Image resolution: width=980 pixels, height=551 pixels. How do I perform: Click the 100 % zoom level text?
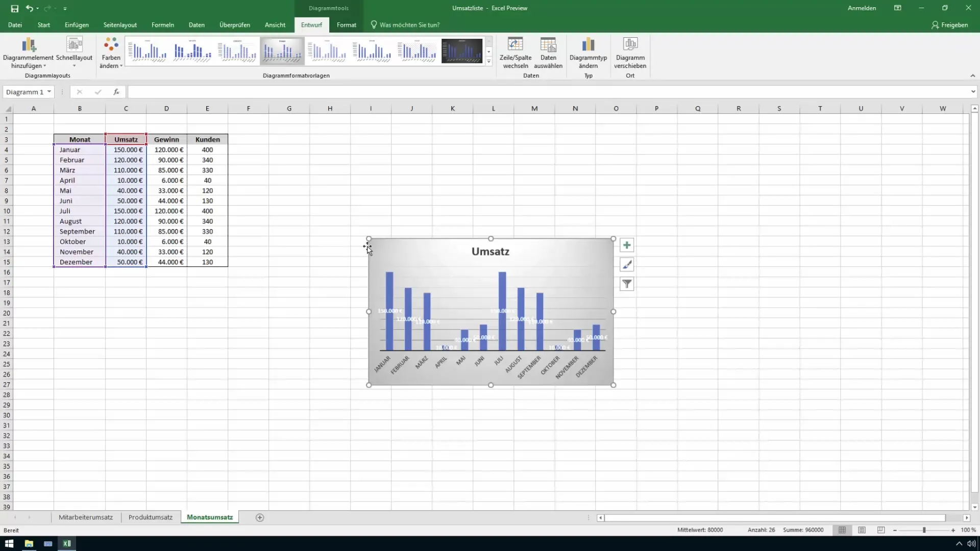click(x=968, y=530)
